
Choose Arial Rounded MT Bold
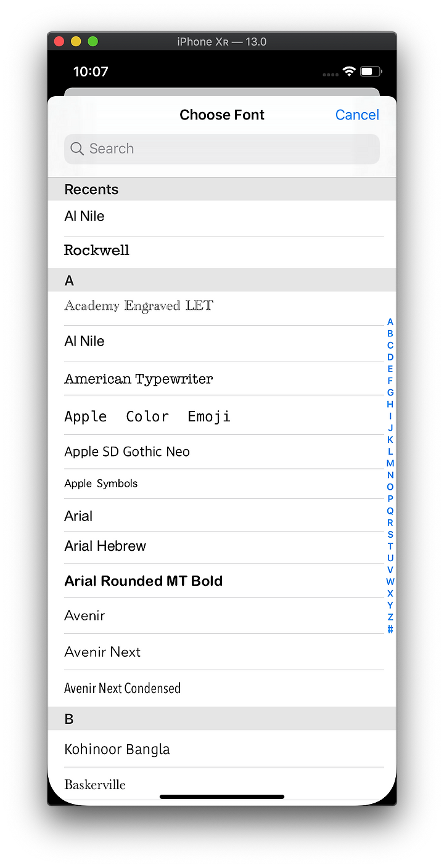[222, 580]
